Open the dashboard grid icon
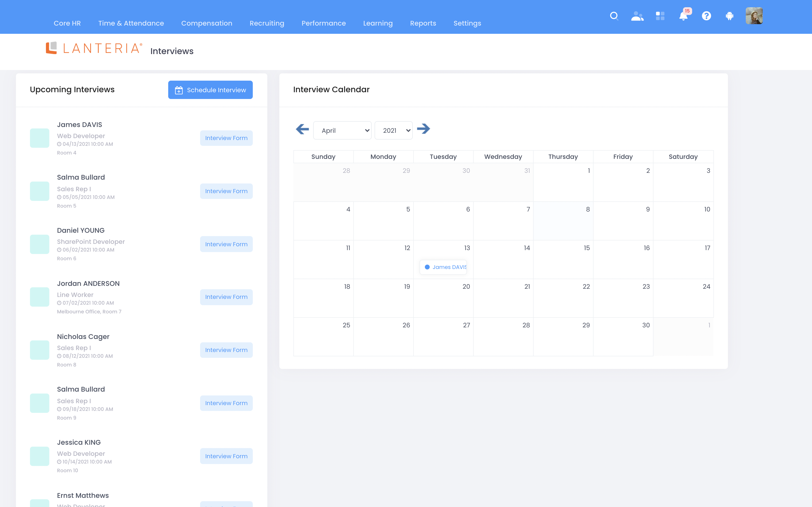Viewport: 812px width, 507px height. click(x=660, y=16)
